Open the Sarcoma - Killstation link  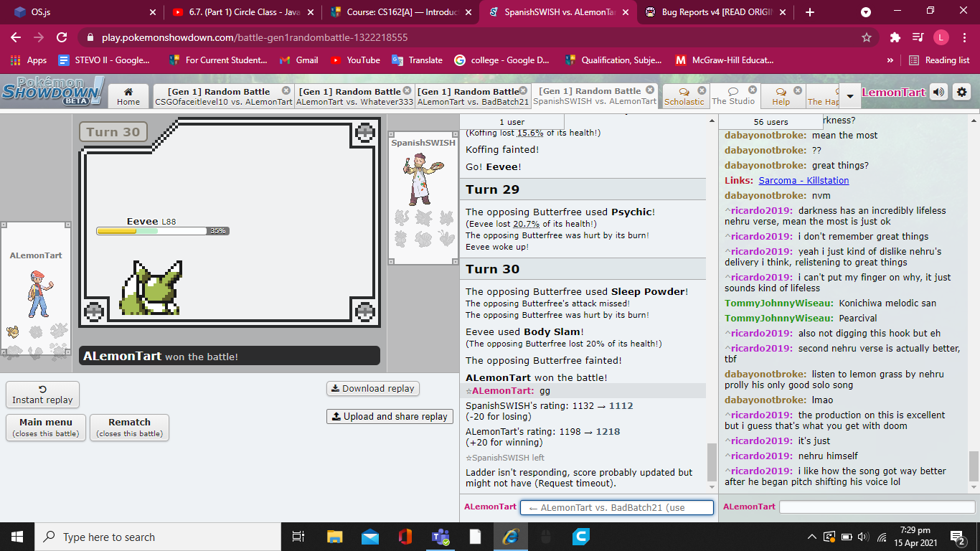click(x=804, y=181)
